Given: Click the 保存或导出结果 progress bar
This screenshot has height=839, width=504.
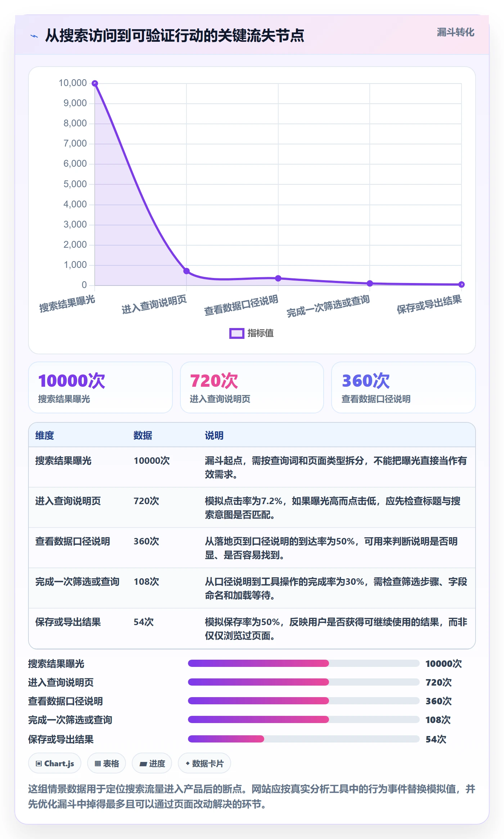Looking at the screenshot, I should pos(304,739).
